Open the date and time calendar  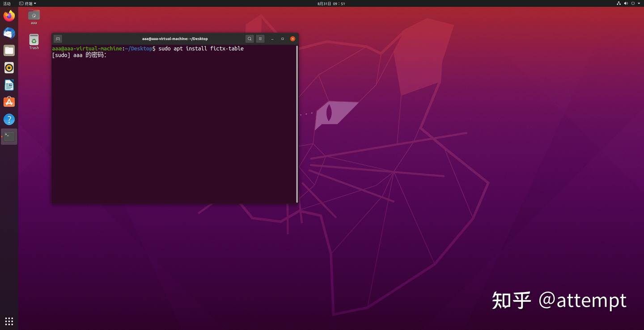point(330,3)
